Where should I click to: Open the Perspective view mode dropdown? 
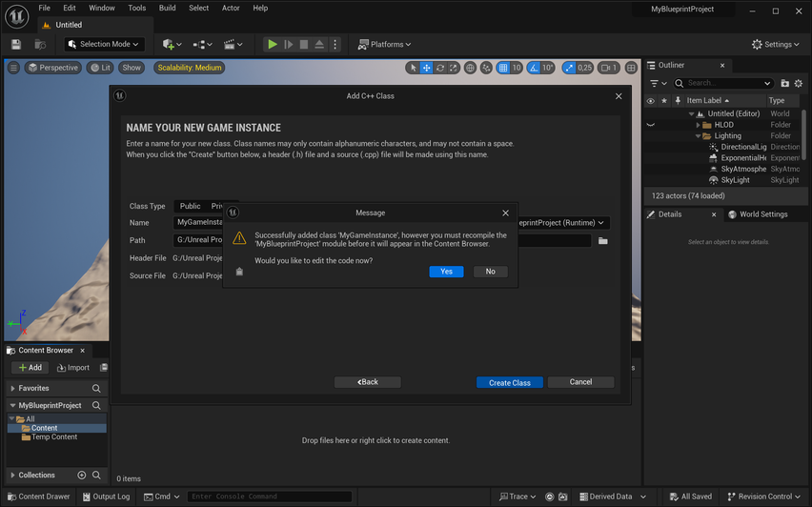53,68
